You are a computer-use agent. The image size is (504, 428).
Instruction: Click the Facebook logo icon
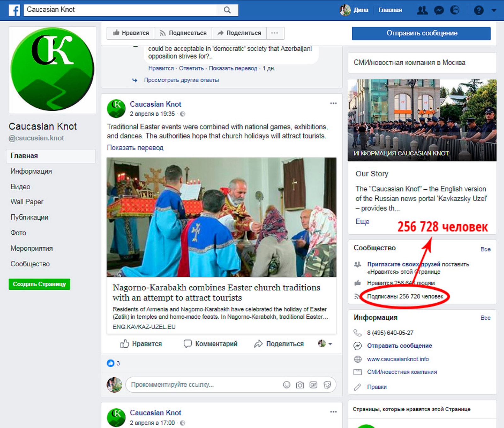pyautogui.click(x=14, y=10)
